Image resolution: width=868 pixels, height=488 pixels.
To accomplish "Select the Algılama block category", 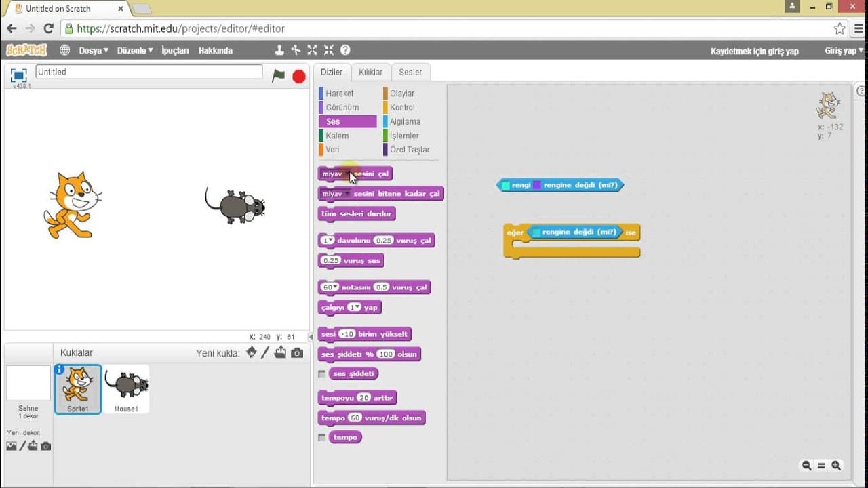I will pos(407,122).
